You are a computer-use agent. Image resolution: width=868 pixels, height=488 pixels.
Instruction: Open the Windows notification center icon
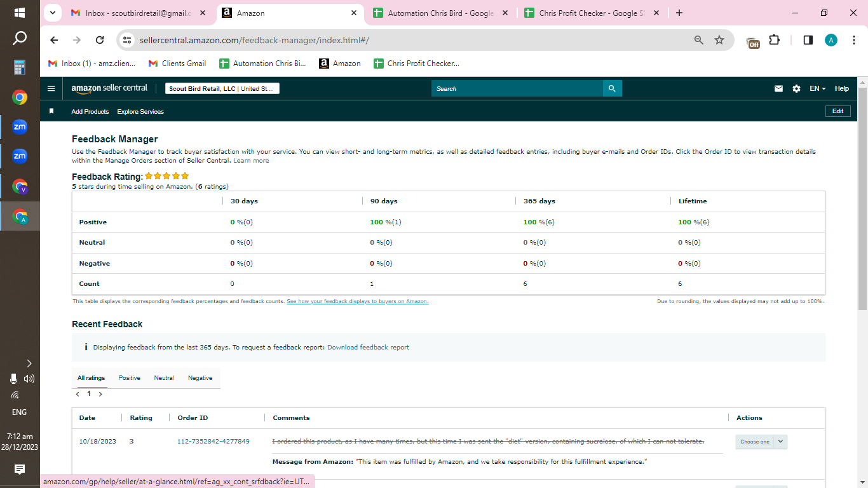pyautogui.click(x=20, y=470)
